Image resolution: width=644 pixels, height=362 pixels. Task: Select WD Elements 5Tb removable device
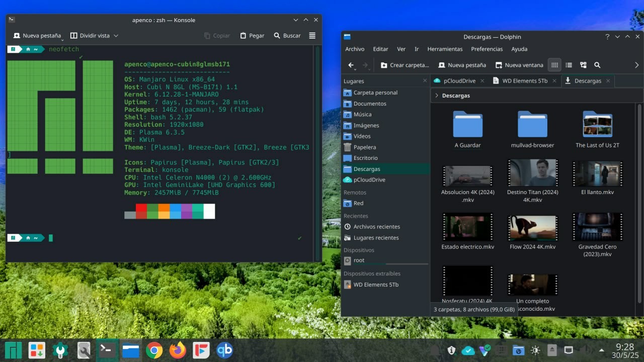point(385,285)
